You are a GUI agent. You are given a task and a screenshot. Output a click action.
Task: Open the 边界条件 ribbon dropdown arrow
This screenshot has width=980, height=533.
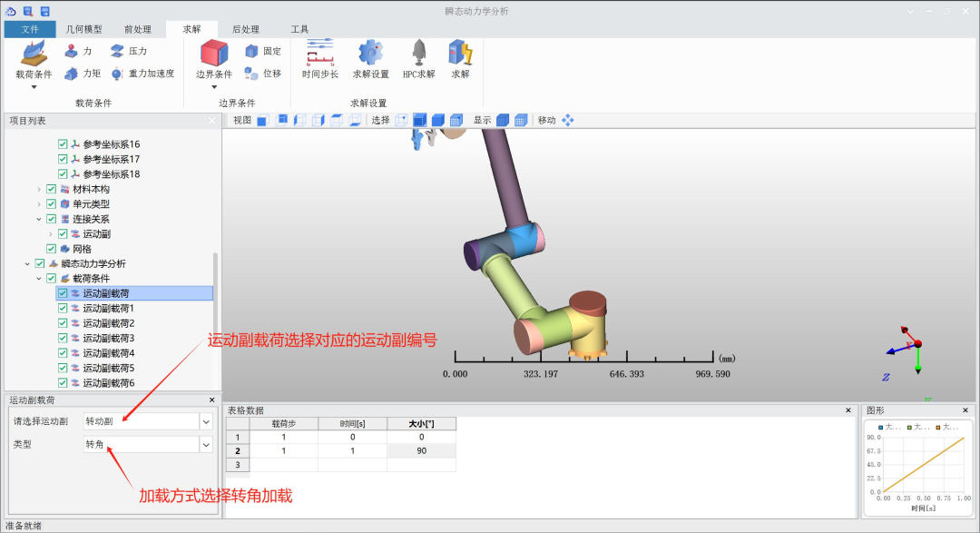click(x=214, y=87)
